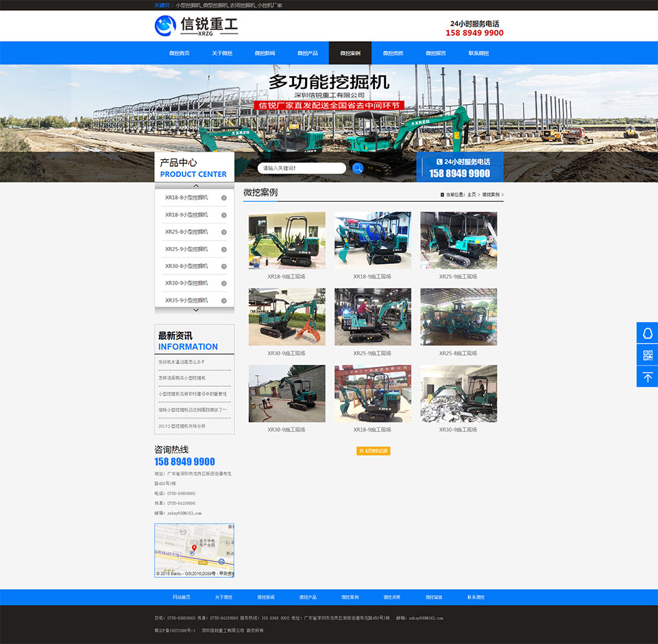
Task: Click the blue search magnifier button
Action: pyautogui.click(x=358, y=168)
